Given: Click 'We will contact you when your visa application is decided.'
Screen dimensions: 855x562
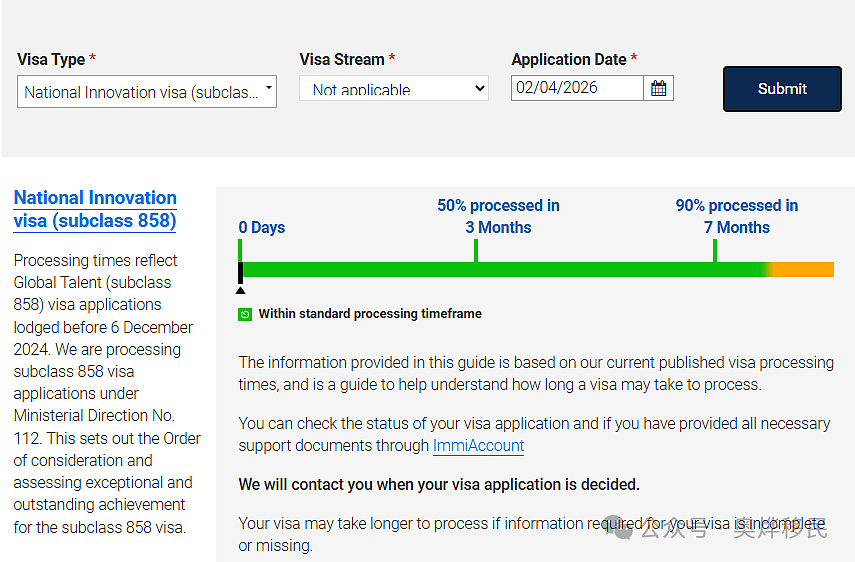Looking at the screenshot, I should click(x=439, y=484).
